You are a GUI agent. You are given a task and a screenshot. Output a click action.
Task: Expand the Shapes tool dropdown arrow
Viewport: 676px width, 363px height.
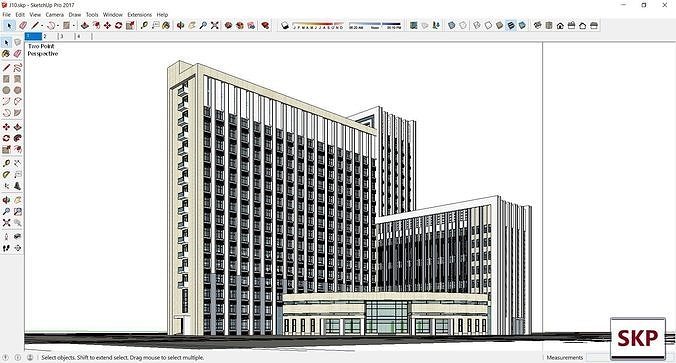click(73, 26)
